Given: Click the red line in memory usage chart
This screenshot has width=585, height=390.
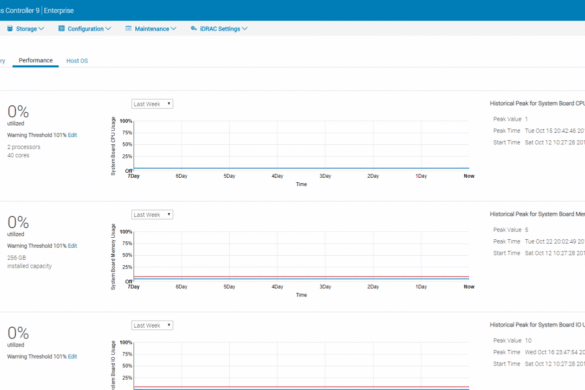Looking at the screenshot, I should (301, 277).
